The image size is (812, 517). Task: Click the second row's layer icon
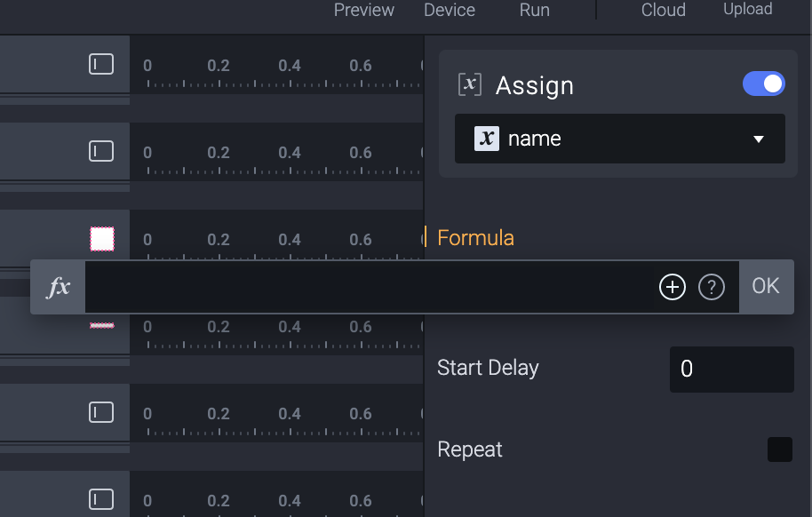(102, 151)
